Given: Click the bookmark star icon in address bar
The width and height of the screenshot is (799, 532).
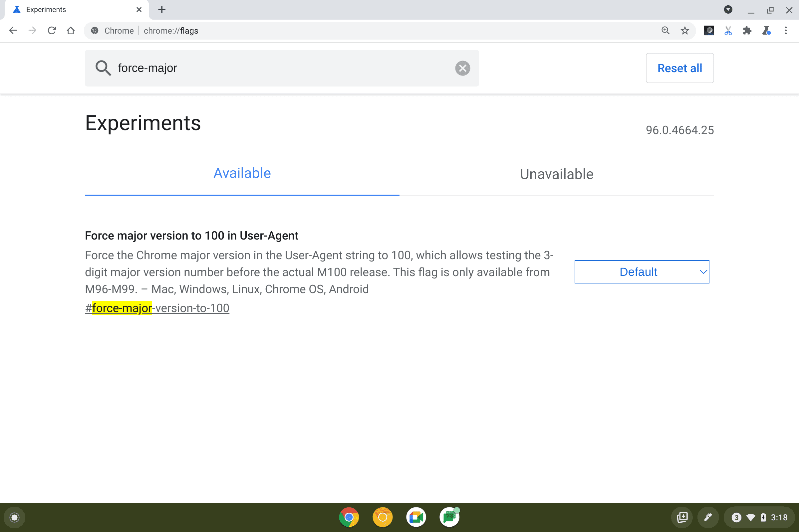Looking at the screenshot, I should (x=684, y=30).
